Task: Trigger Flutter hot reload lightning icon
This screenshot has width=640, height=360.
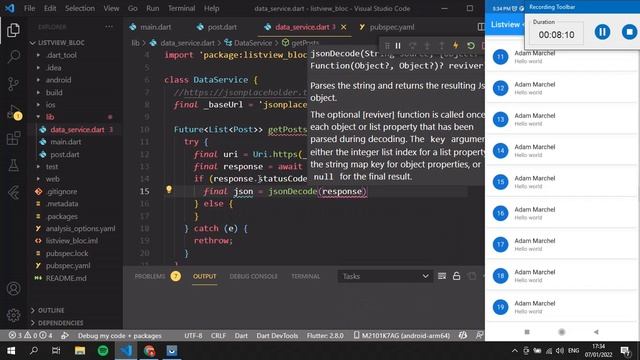Action: click(456, 46)
